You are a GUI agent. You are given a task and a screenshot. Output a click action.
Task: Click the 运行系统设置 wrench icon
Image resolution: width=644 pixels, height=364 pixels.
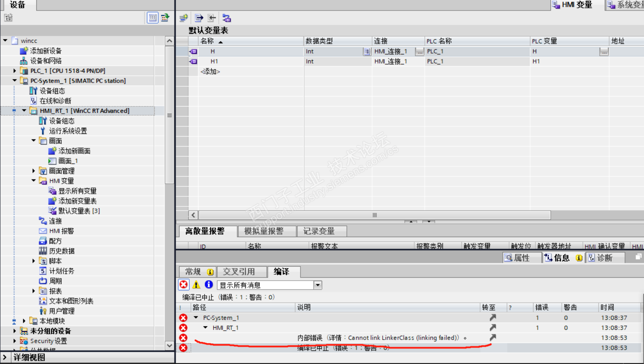click(x=43, y=131)
